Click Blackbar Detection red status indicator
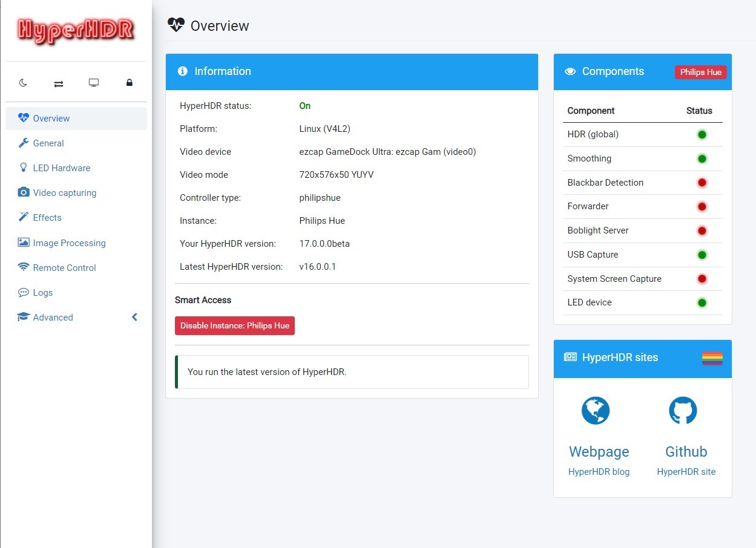The height and width of the screenshot is (548, 756). click(702, 183)
